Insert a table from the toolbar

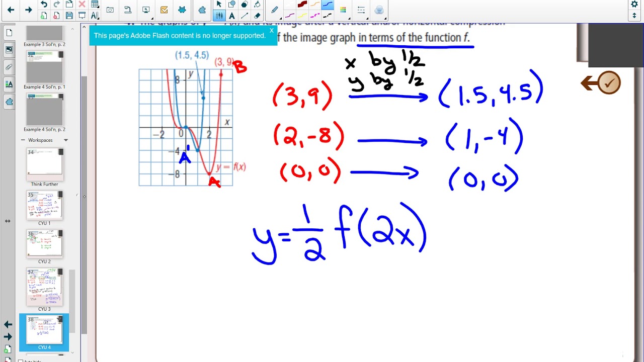tap(95, 5)
